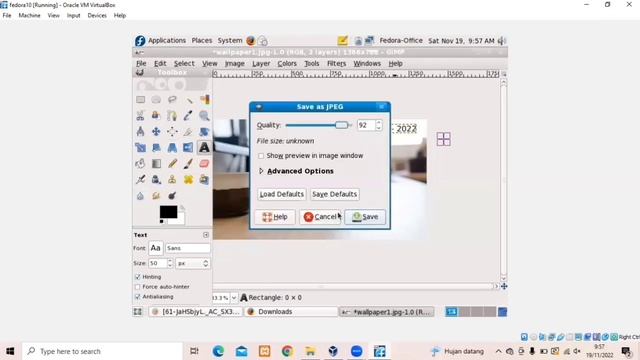The height and width of the screenshot is (360, 640).
Task: Toggle Show preview in image window
Action: [x=261, y=156]
